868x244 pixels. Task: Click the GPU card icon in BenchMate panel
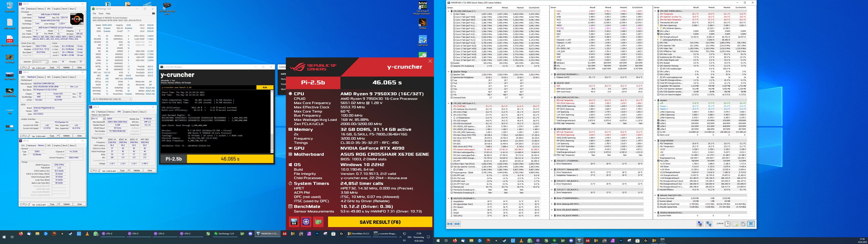(x=318, y=222)
